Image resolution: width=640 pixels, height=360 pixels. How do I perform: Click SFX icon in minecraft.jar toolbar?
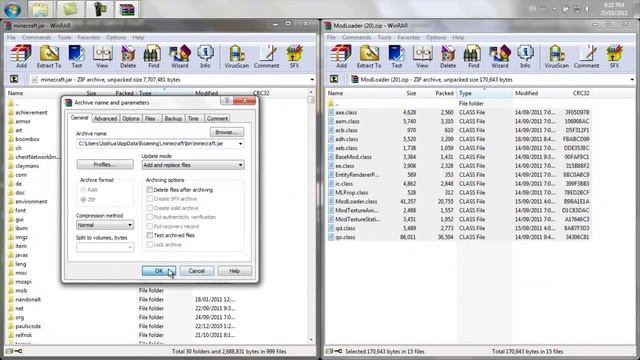[x=294, y=56]
